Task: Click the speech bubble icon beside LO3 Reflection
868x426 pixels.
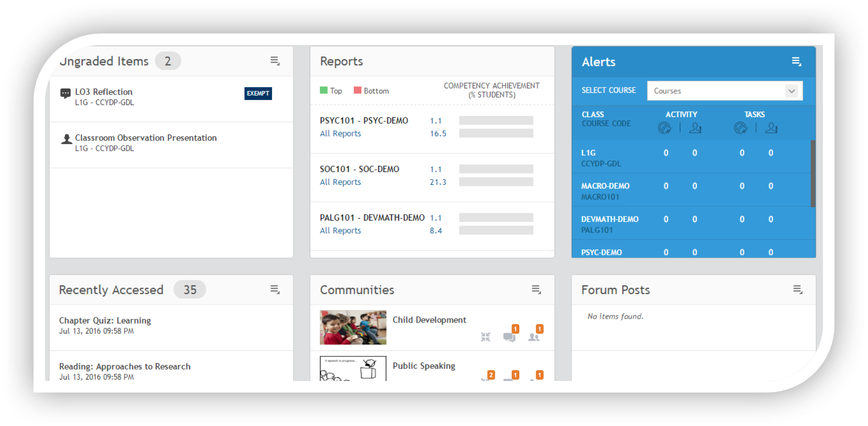Action: tap(65, 93)
